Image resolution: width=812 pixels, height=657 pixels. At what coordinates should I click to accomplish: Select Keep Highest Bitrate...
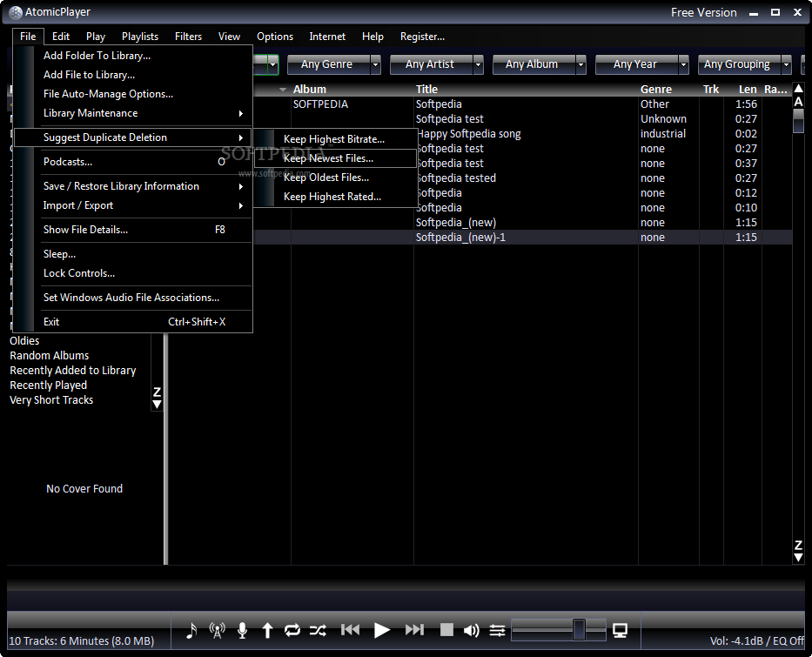click(336, 138)
